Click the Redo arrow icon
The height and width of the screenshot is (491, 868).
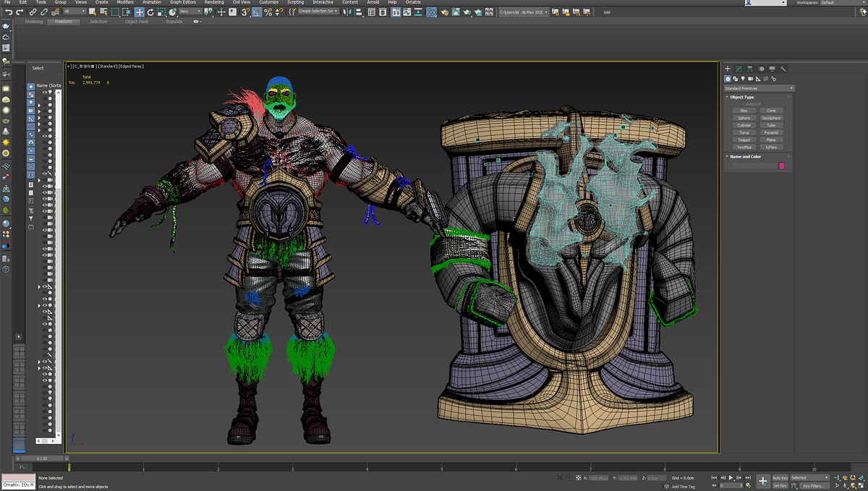click(20, 12)
